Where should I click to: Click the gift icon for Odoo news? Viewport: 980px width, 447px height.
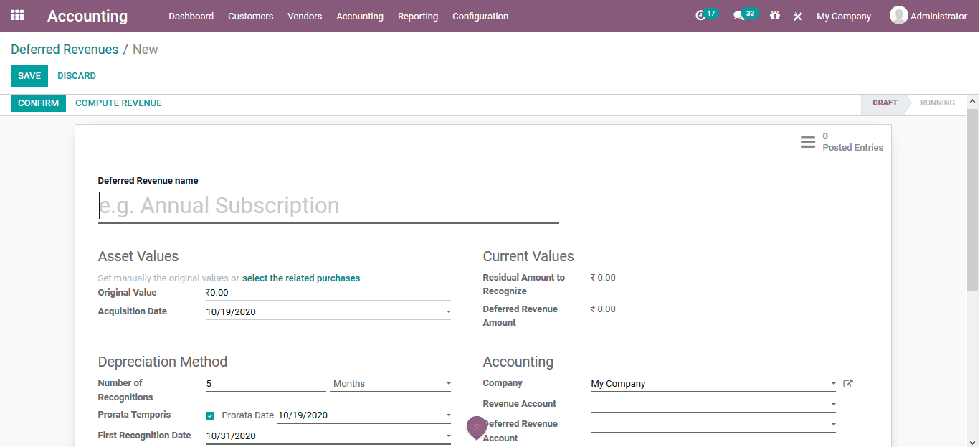coord(774,15)
